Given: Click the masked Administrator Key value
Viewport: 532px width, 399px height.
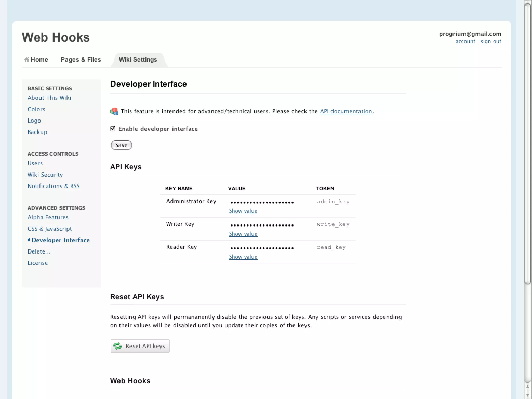Looking at the screenshot, I should (x=262, y=202).
